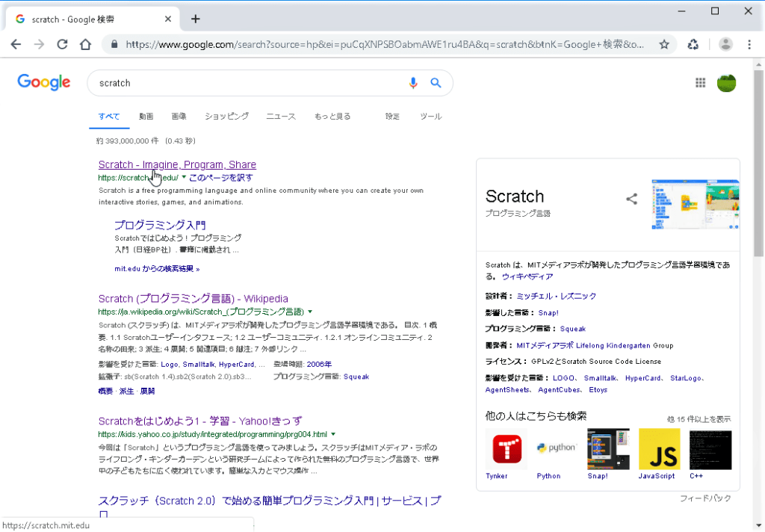The image size is (765, 532).
Task: Open the ツール options
Action: pyautogui.click(x=431, y=116)
